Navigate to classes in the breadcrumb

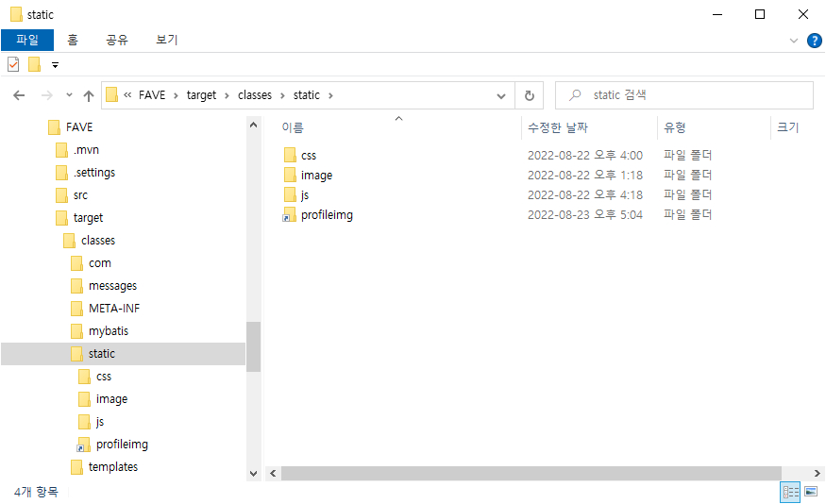tap(255, 95)
